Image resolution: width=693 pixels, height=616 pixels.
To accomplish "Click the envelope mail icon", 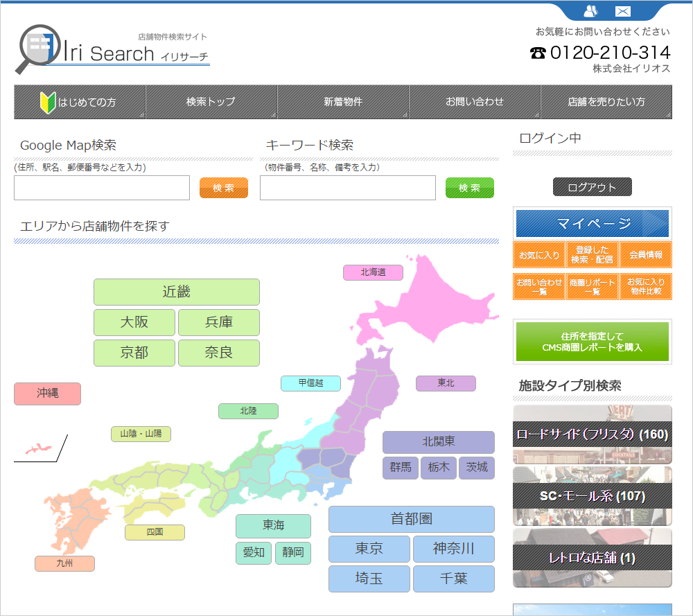I will [623, 11].
